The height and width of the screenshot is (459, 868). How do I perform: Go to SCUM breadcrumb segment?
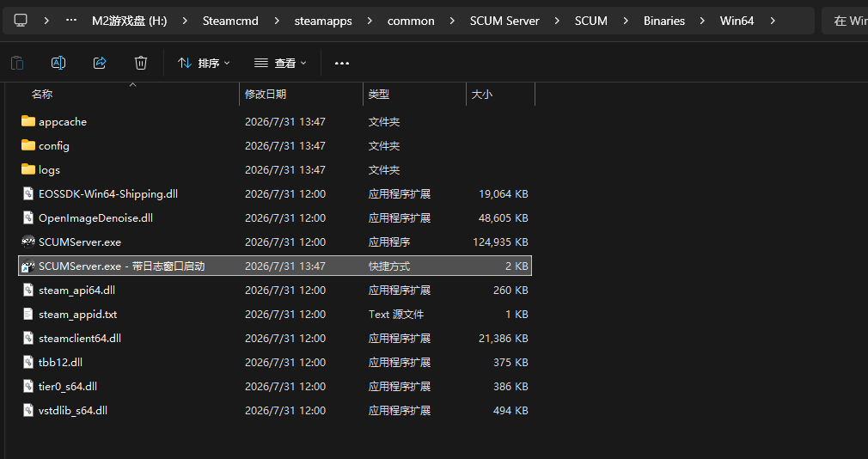pos(591,21)
